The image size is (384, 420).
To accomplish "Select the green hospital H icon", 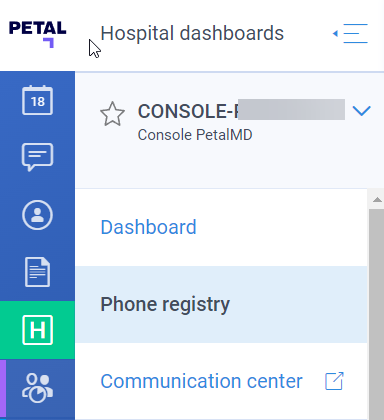I will (x=37, y=330).
